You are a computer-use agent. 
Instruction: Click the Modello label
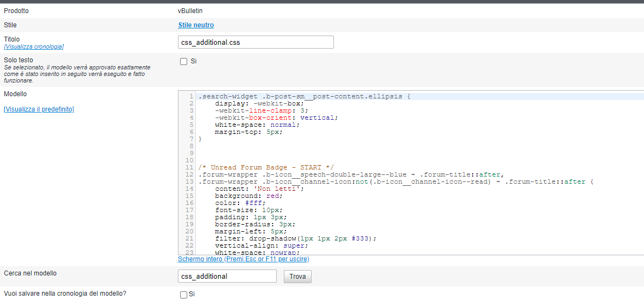click(15, 94)
